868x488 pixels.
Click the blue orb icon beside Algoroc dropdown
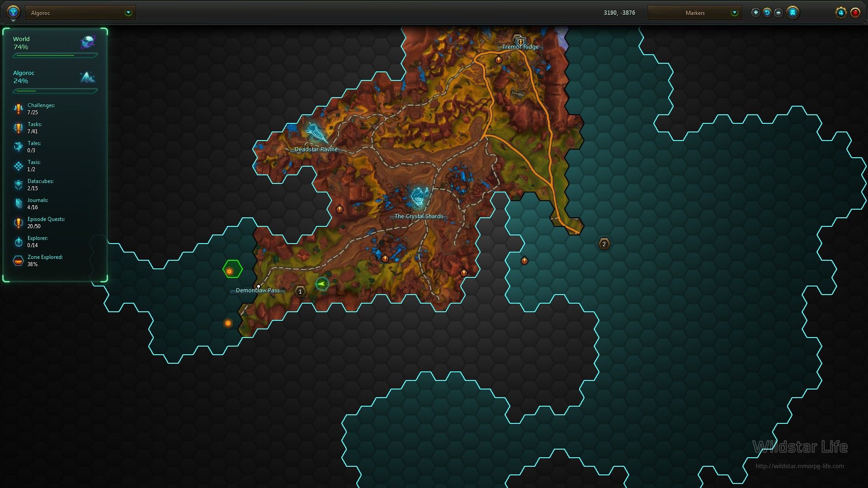tap(13, 12)
